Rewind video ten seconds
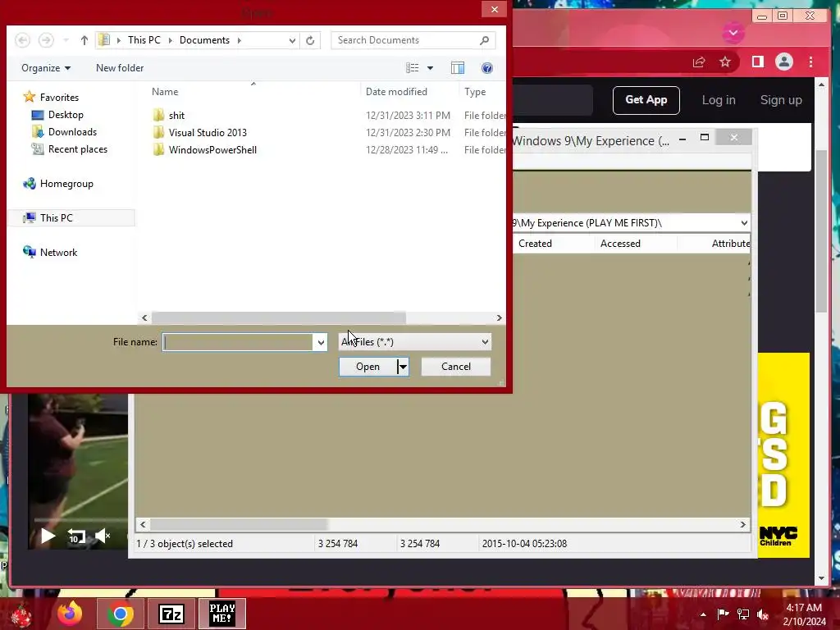 [76, 536]
